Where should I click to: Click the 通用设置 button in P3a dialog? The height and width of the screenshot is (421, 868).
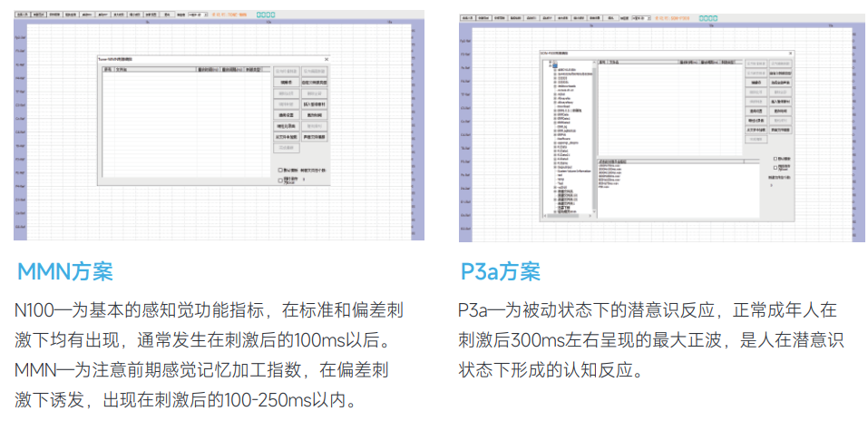click(756, 111)
